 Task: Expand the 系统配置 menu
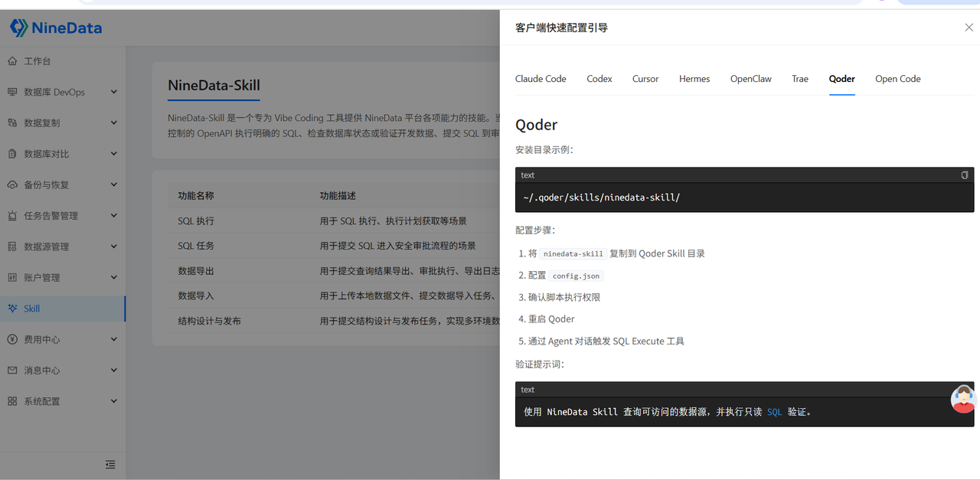pyautogui.click(x=114, y=401)
